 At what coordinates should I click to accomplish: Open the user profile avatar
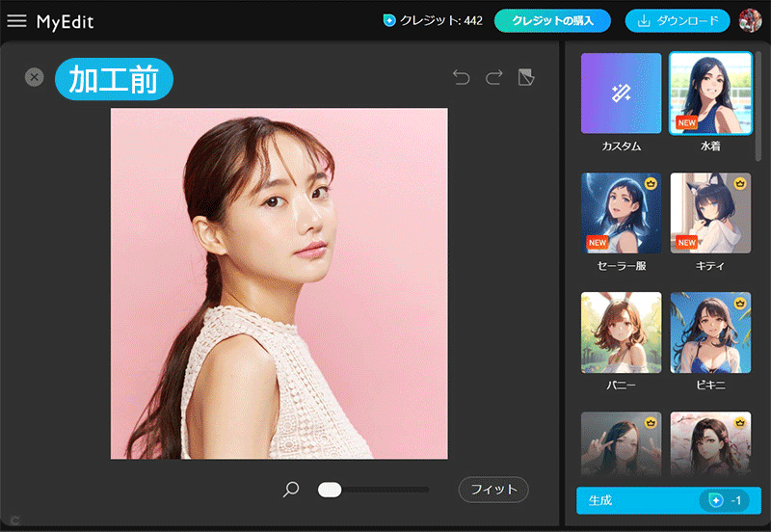(750, 20)
